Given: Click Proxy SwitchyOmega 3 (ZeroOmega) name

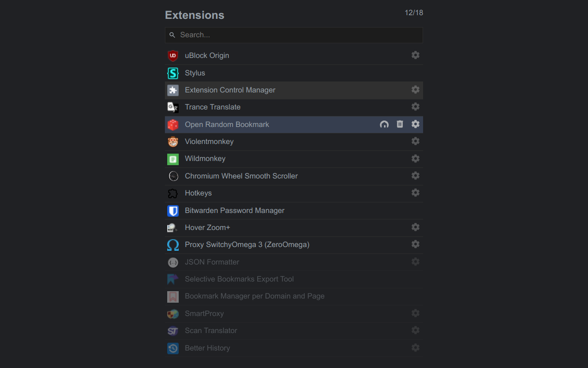Looking at the screenshot, I should (x=247, y=245).
